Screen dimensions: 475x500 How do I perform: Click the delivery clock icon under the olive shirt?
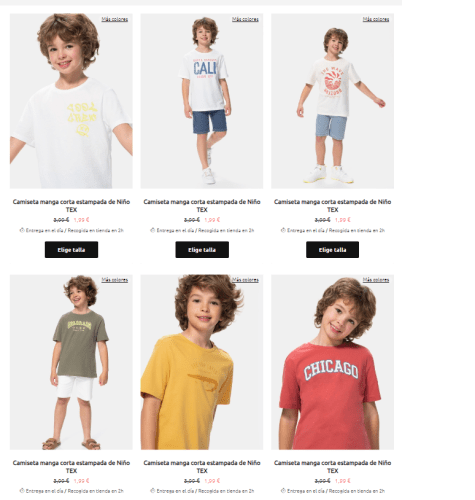22,491
